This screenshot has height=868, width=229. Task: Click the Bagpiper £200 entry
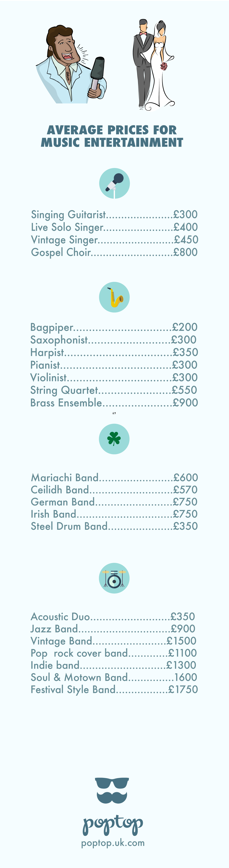coord(114,327)
